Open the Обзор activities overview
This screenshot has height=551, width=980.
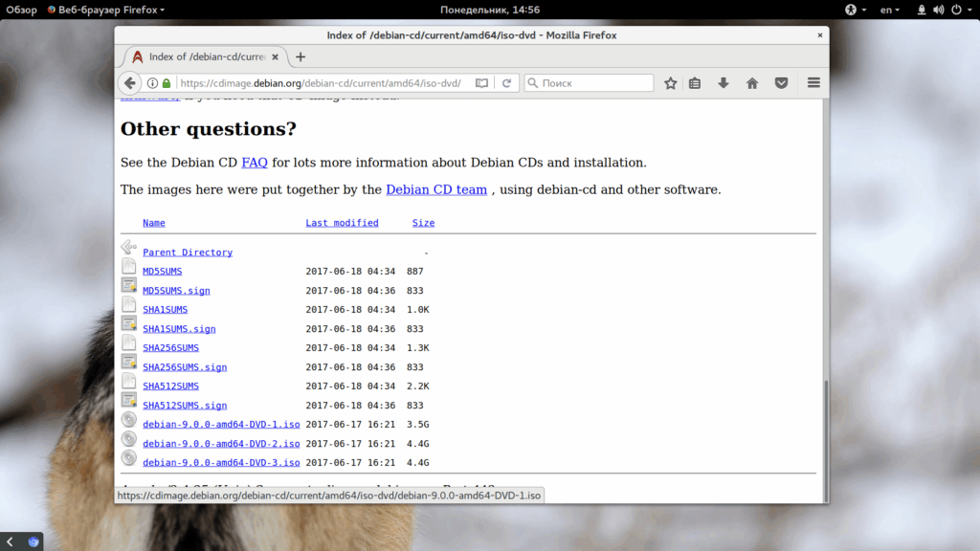[21, 10]
